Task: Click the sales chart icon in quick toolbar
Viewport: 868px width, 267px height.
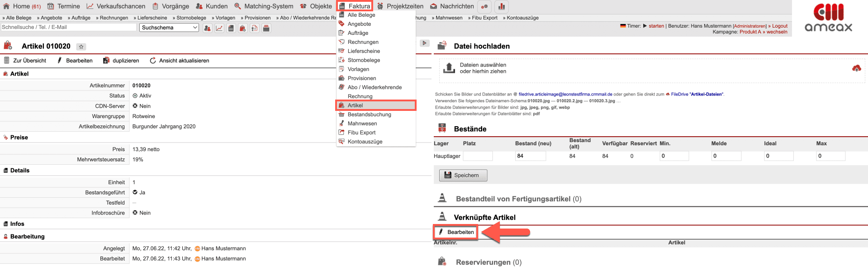Action: pos(219,28)
